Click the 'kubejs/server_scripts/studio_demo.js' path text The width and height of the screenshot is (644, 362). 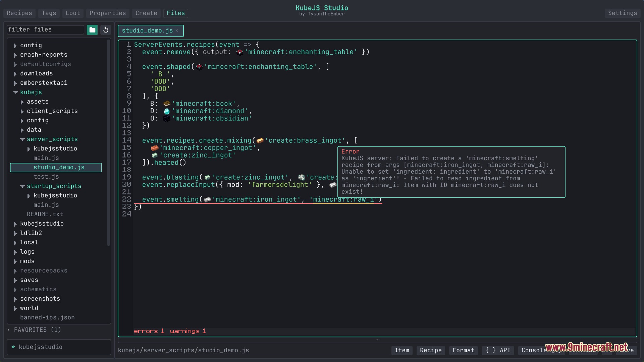[183, 350]
